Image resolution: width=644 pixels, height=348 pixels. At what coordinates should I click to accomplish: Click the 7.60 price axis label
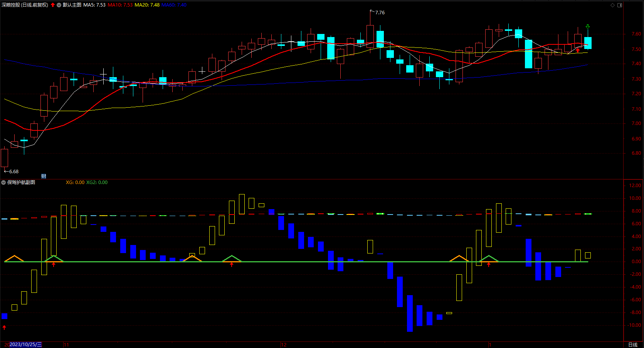pyautogui.click(x=636, y=34)
